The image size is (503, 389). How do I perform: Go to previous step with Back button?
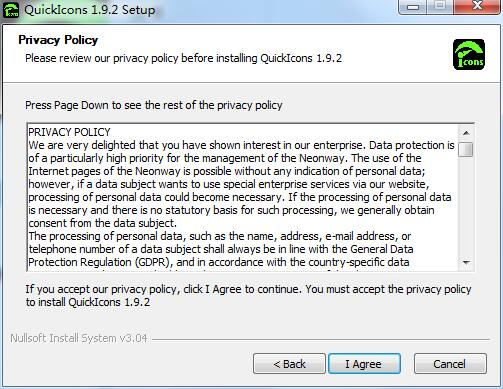pos(289,364)
